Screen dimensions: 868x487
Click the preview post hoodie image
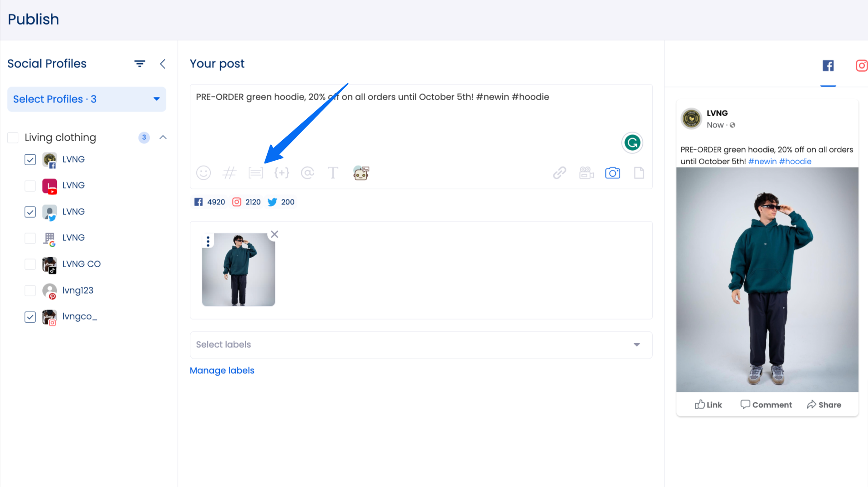click(x=767, y=279)
